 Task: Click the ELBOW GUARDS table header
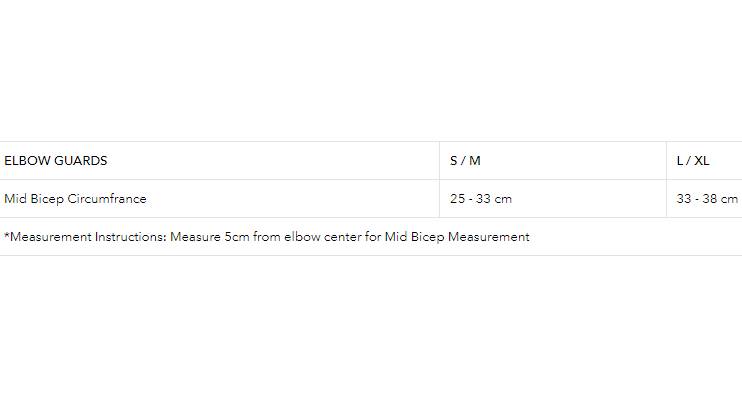pyautogui.click(x=56, y=161)
